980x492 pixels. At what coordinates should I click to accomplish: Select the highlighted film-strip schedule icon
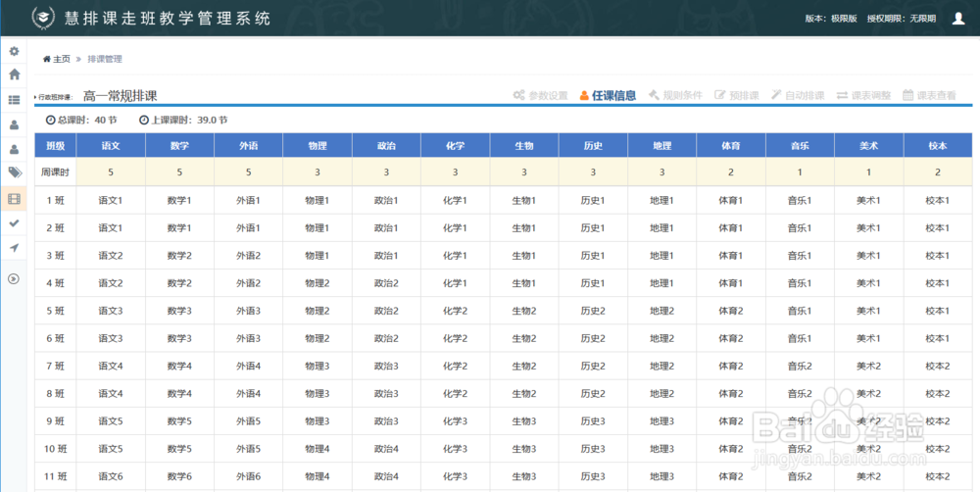pos(14,199)
